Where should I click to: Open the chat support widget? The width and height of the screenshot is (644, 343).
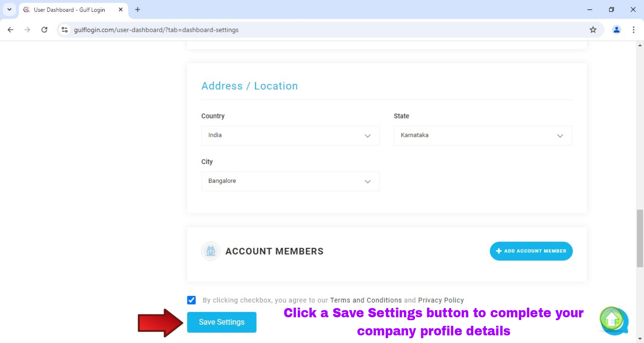coord(613,321)
